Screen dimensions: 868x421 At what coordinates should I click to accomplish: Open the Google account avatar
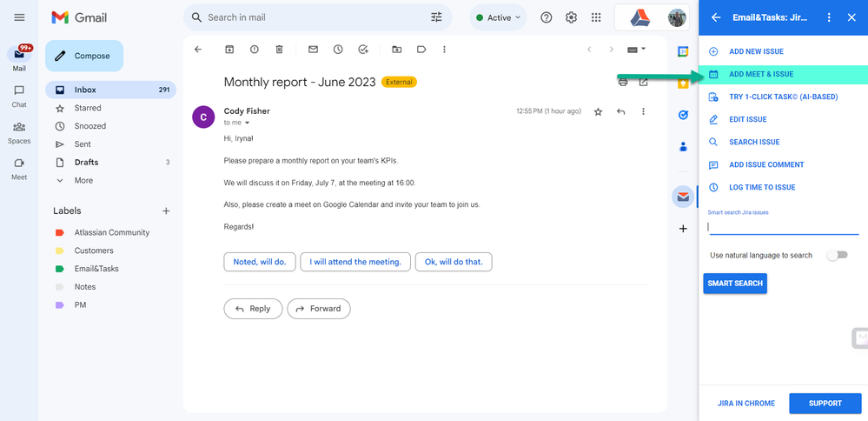(x=677, y=17)
